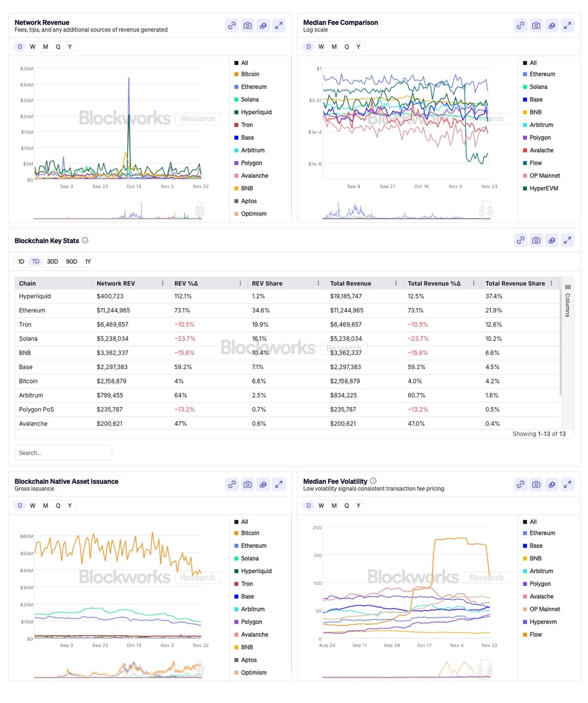Select 30D range in Blockchain Key Stats
Screen dimensions: 588x703
52,262
